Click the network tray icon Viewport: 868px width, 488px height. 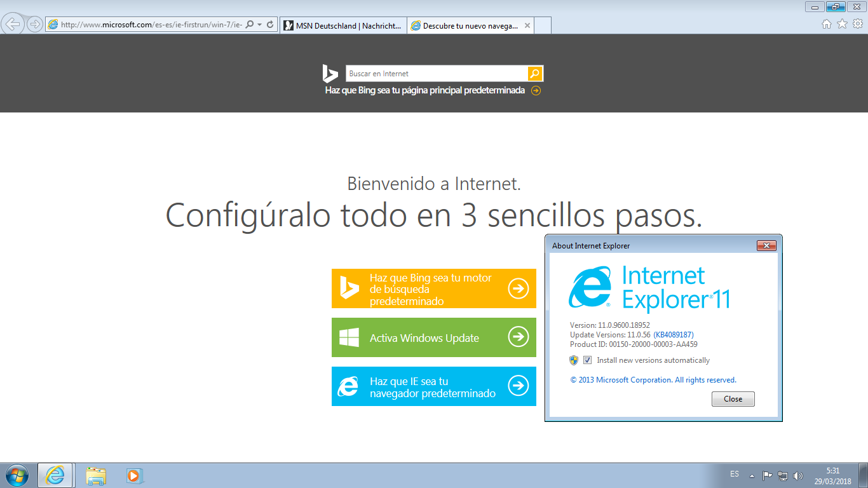pos(783,475)
